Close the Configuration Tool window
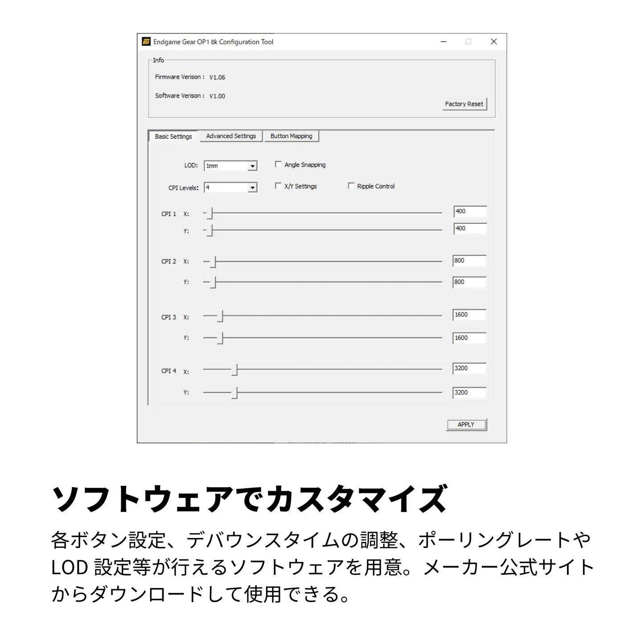Viewport: 644px width, 644px height. click(x=493, y=41)
